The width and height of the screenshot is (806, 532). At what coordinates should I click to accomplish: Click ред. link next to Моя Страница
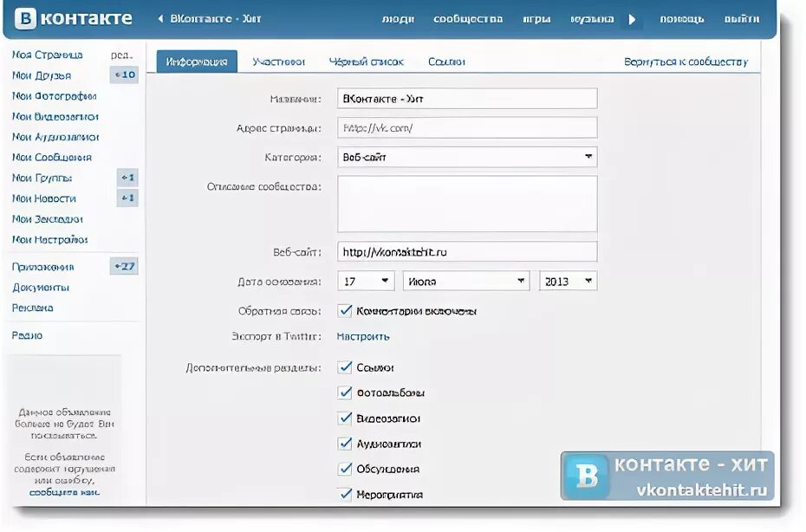[x=122, y=55]
